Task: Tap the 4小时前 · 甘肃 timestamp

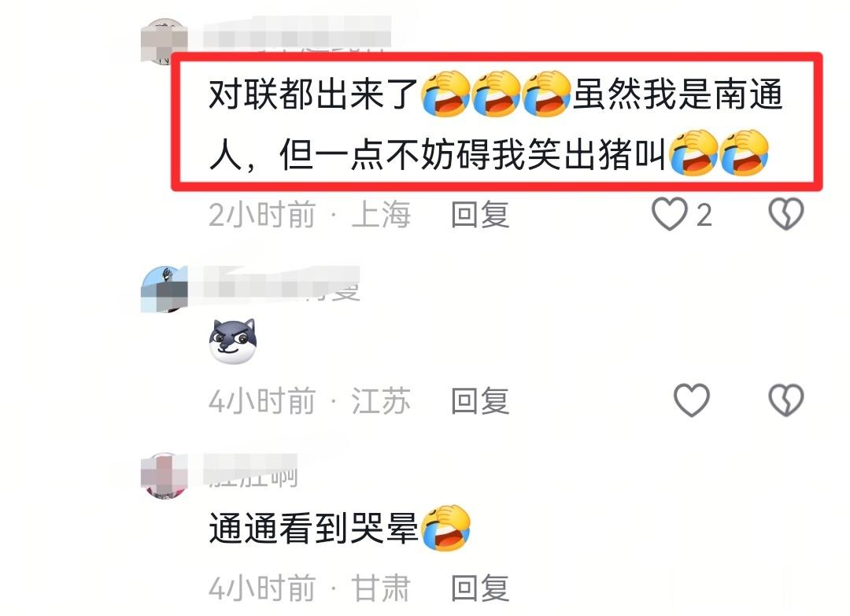Action: [309, 588]
